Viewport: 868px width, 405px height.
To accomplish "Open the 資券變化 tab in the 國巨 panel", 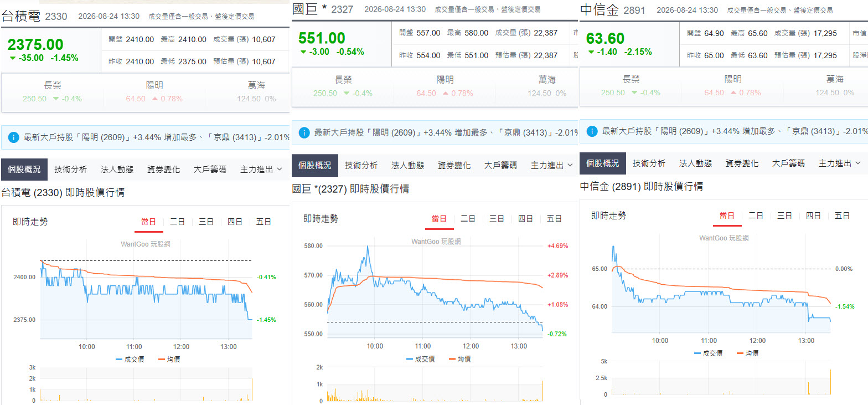I will point(454,165).
